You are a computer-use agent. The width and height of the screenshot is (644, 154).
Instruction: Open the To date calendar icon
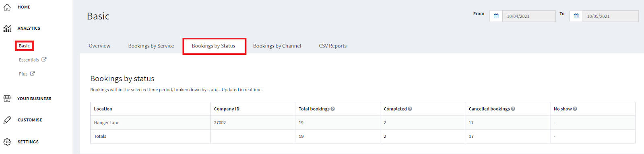click(x=576, y=16)
